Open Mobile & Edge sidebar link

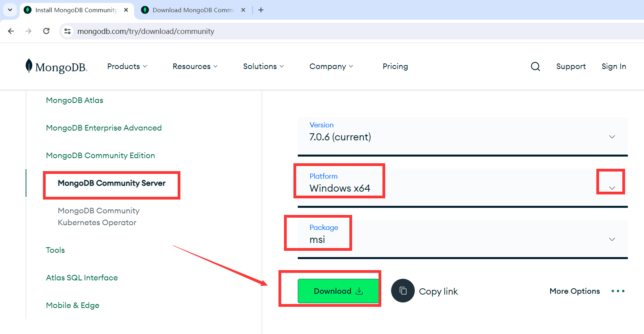point(72,305)
